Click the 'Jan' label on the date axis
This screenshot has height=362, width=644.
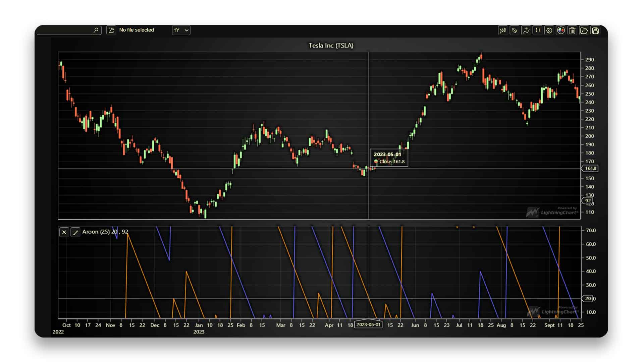(199, 325)
